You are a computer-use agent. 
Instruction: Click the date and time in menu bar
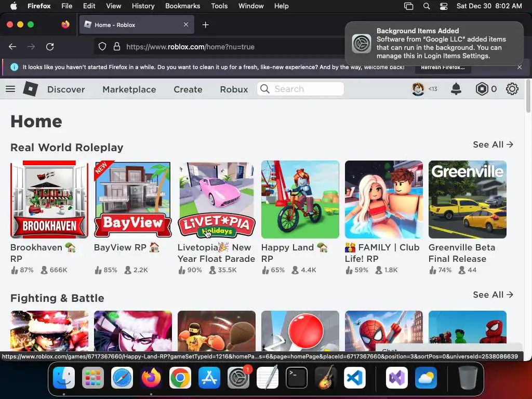[x=489, y=6]
